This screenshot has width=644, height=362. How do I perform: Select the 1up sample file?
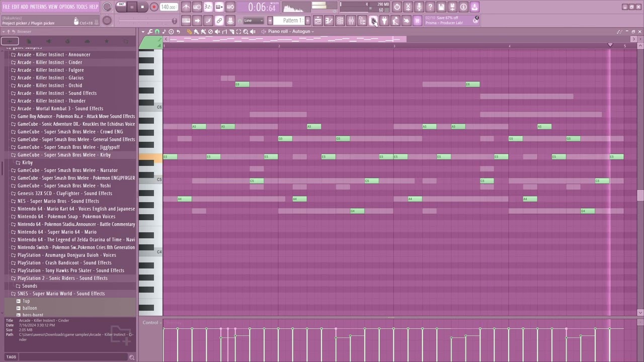tap(26, 301)
